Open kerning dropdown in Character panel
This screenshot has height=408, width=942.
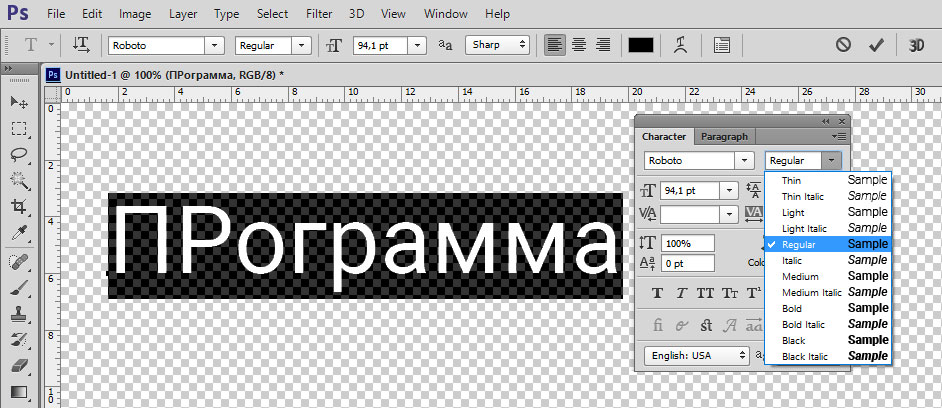[730, 213]
